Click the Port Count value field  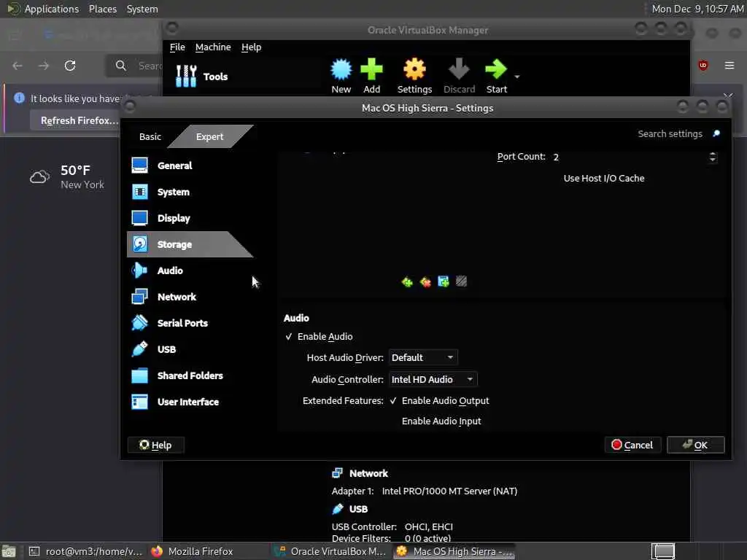[x=628, y=157]
